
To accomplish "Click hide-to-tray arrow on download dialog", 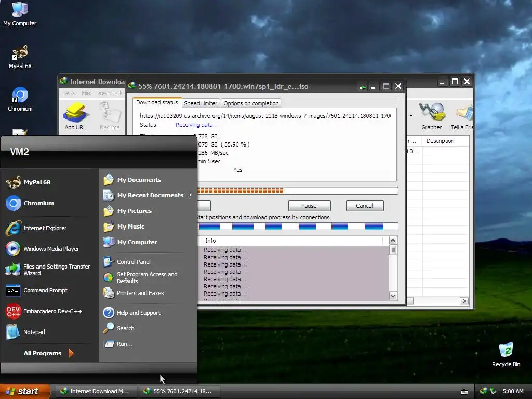I will coord(362,87).
